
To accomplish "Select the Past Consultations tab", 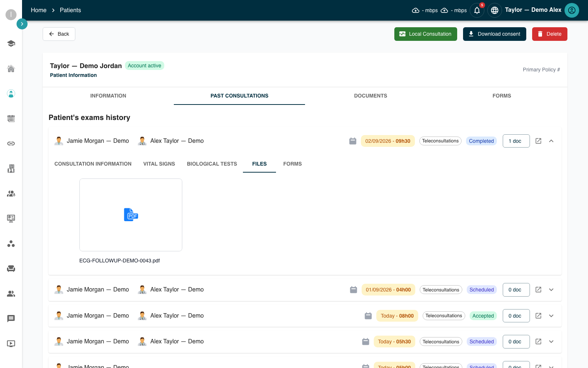I will tap(239, 96).
